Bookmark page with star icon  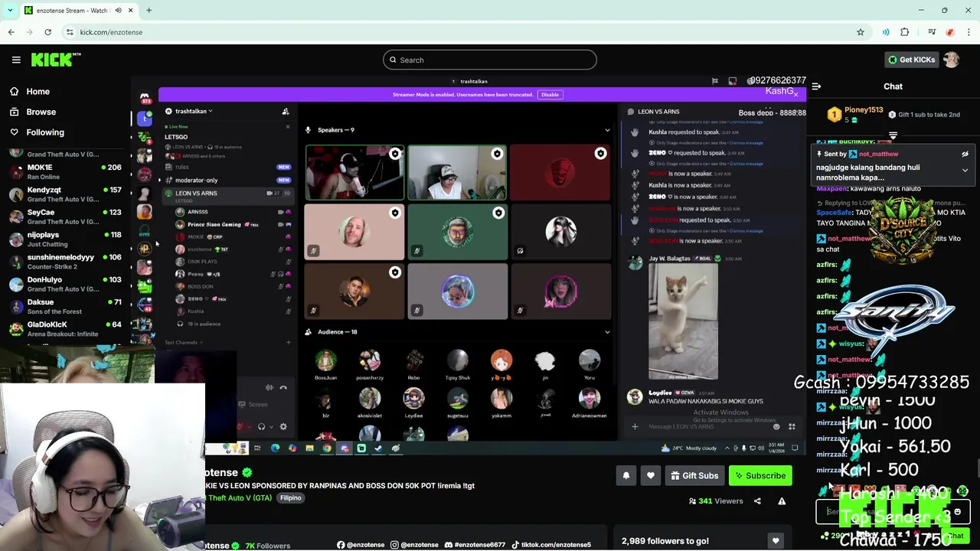(861, 32)
